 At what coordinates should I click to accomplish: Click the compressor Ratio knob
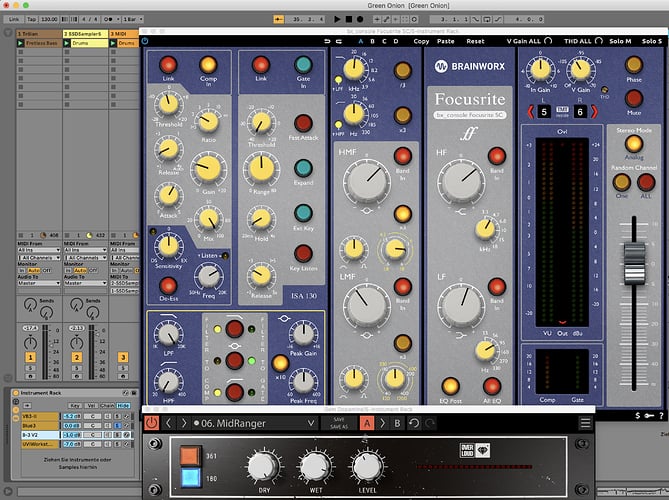[x=208, y=121]
